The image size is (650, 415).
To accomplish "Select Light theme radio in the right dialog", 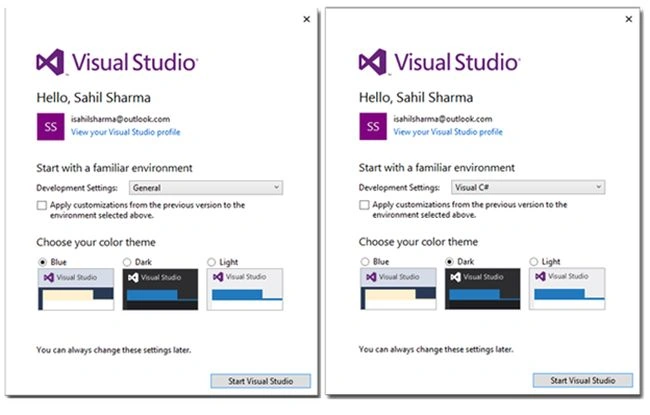I will [x=534, y=262].
